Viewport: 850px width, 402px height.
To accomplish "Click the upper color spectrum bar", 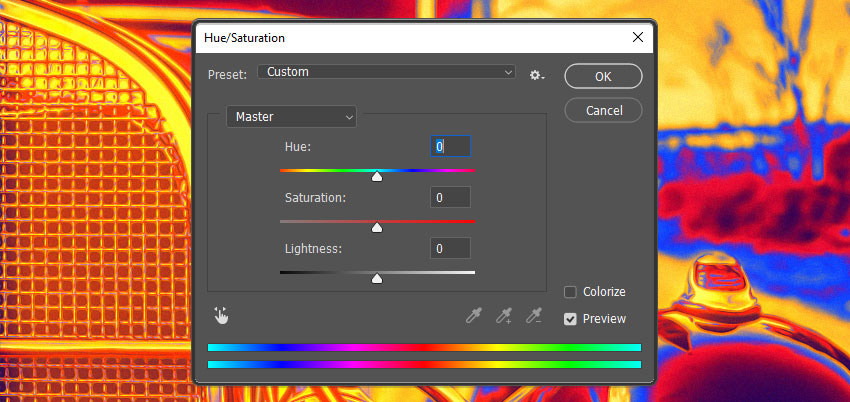I will [x=424, y=347].
